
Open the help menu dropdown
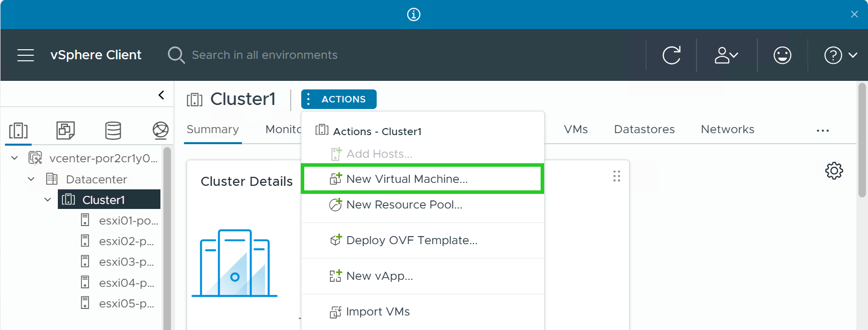[x=840, y=55]
